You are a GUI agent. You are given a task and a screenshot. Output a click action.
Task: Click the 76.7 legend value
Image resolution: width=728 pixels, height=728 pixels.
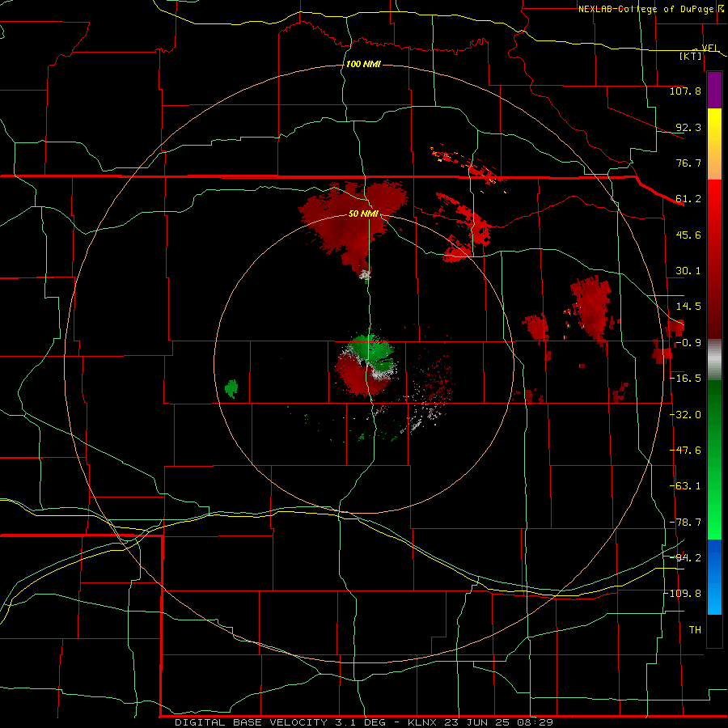[x=688, y=163]
